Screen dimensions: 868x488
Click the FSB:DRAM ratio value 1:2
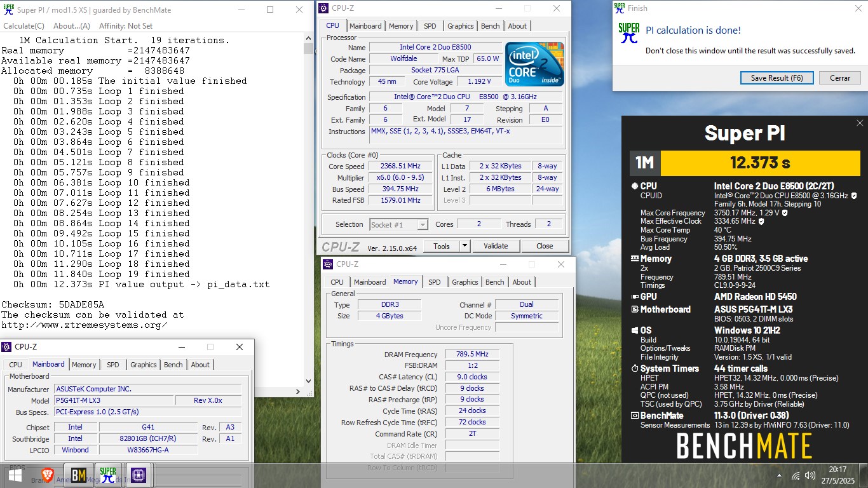(x=471, y=366)
